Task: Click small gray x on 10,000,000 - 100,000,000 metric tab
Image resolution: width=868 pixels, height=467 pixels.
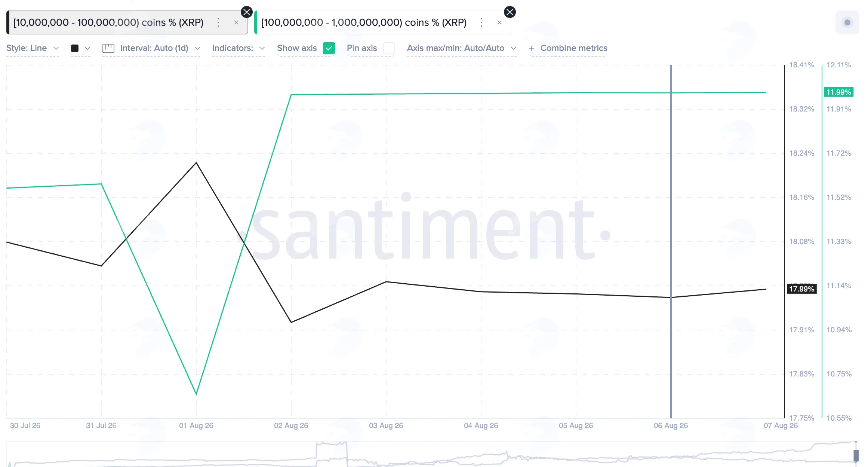Action: tap(236, 22)
